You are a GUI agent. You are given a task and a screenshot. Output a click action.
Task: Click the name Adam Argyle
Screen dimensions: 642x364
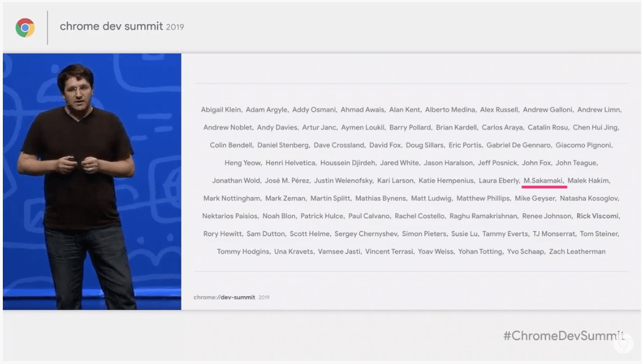tap(267, 110)
